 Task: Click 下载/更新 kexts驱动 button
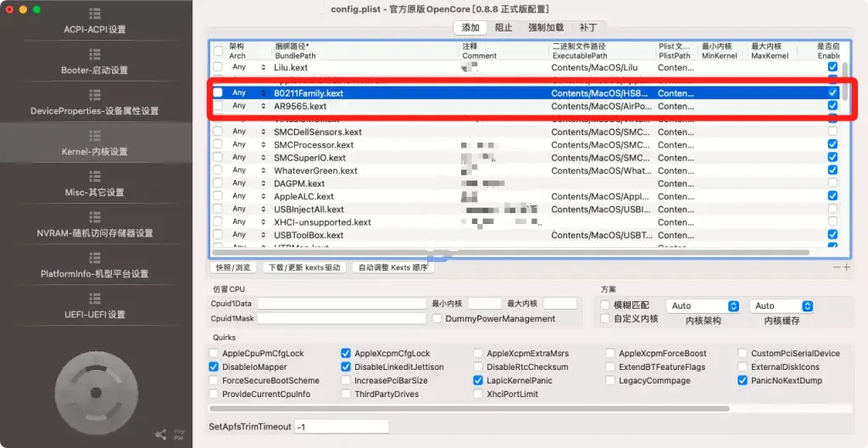point(304,267)
